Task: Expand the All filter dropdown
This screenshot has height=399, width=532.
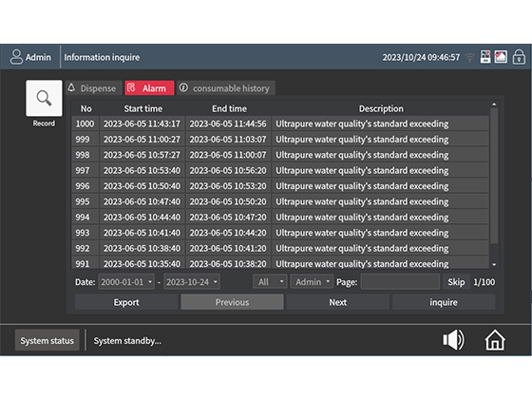Action: click(270, 282)
